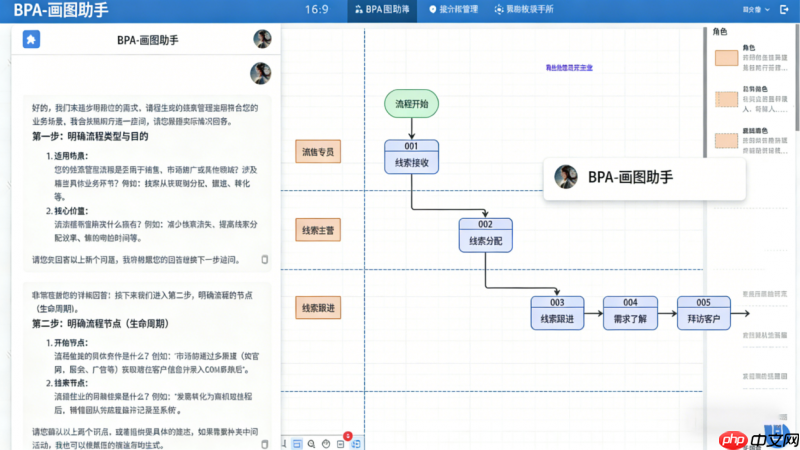
Task: Click the avatar in the chat panel header
Action: 262,39
